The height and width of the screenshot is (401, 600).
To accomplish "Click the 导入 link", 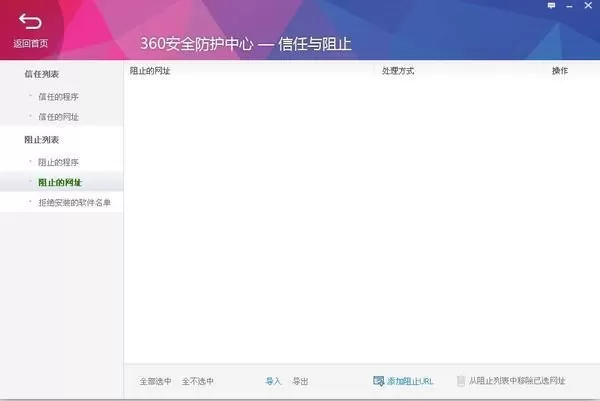I will (x=273, y=381).
